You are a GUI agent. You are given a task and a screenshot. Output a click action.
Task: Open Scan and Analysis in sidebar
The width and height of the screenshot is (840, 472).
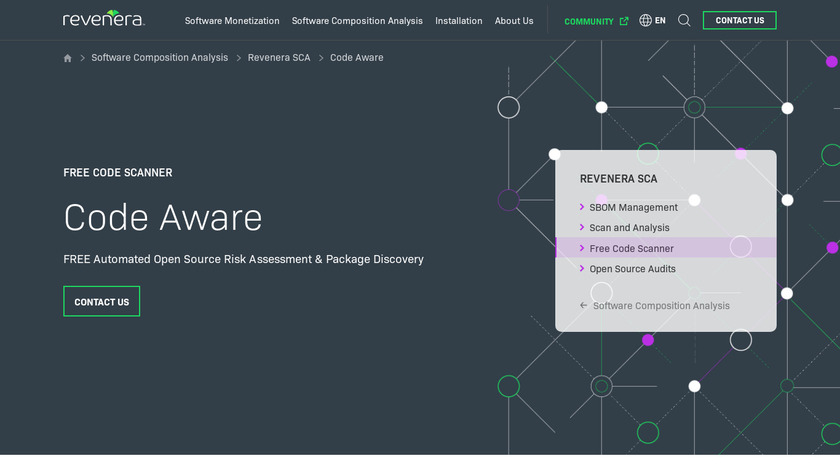[x=629, y=228]
